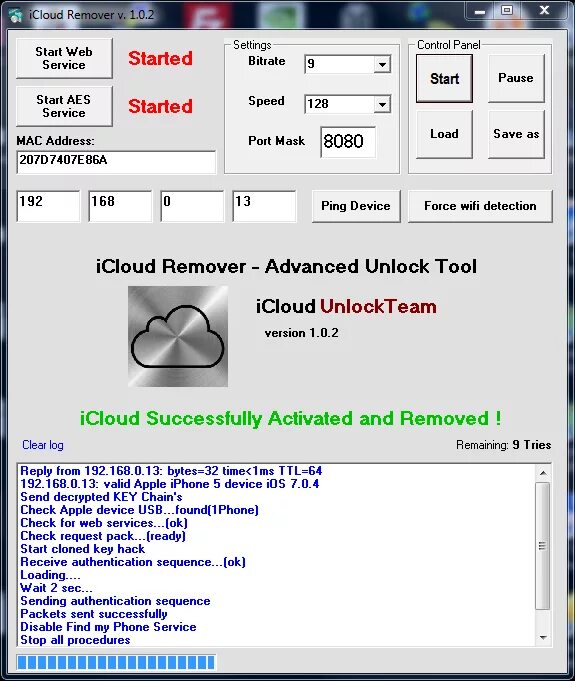Click the red 'Started' status beside Web Service
Screen dimensions: 575x681
(x=160, y=59)
